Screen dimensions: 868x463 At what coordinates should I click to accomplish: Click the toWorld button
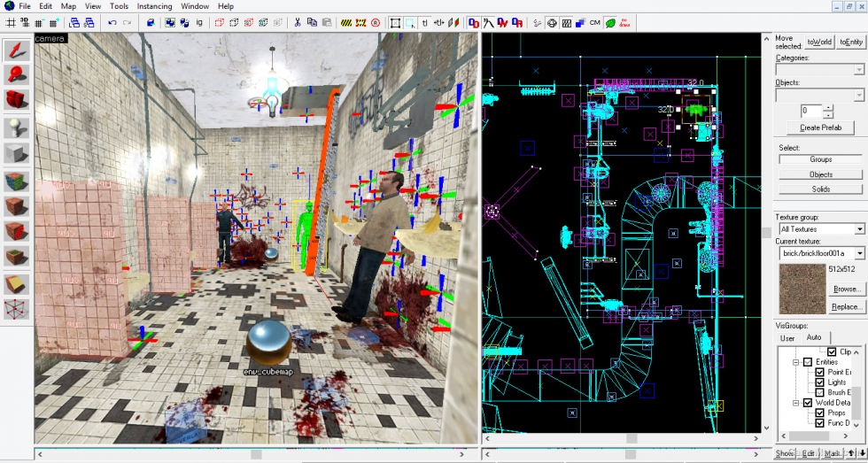(819, 42)
